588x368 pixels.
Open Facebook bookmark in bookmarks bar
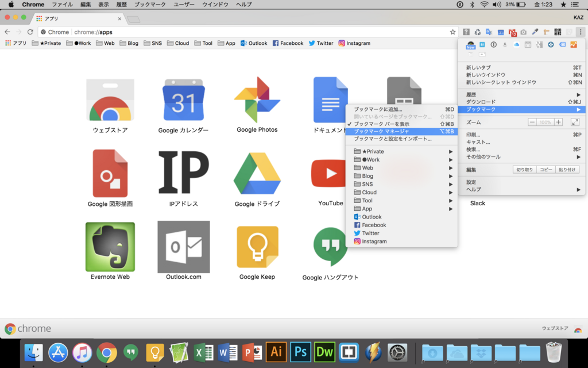point(288,43)
